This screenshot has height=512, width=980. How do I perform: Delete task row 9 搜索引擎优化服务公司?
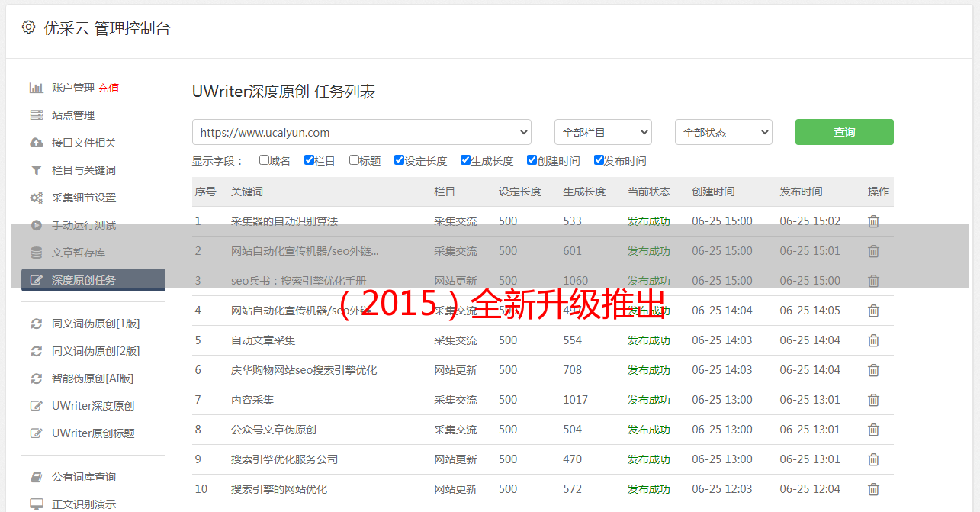873,459
